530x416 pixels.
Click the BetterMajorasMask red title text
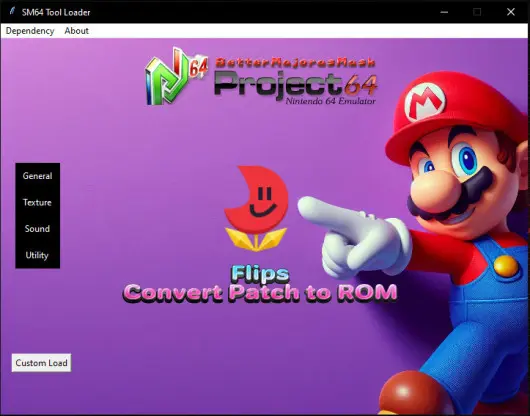(295, 63)
